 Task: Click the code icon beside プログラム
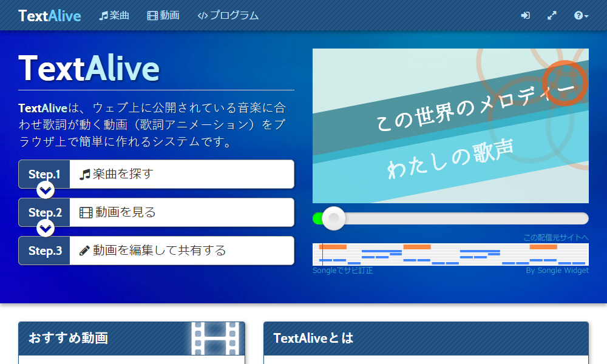(x=205, y=15)
